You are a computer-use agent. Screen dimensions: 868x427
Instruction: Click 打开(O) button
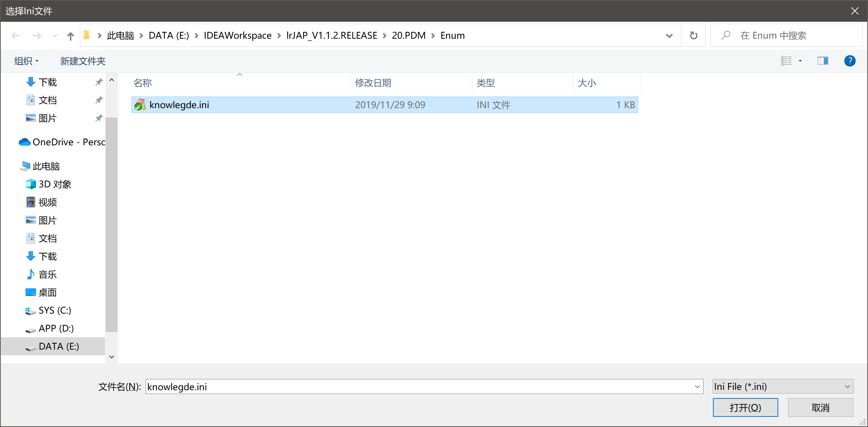tap(745, 407)
